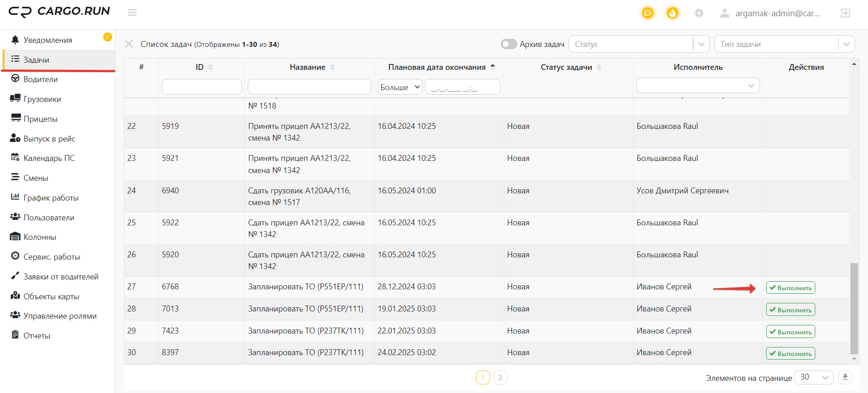868x393 pixels.
Task: Open the yellow chat messages icon
Action: click(648, 13)
